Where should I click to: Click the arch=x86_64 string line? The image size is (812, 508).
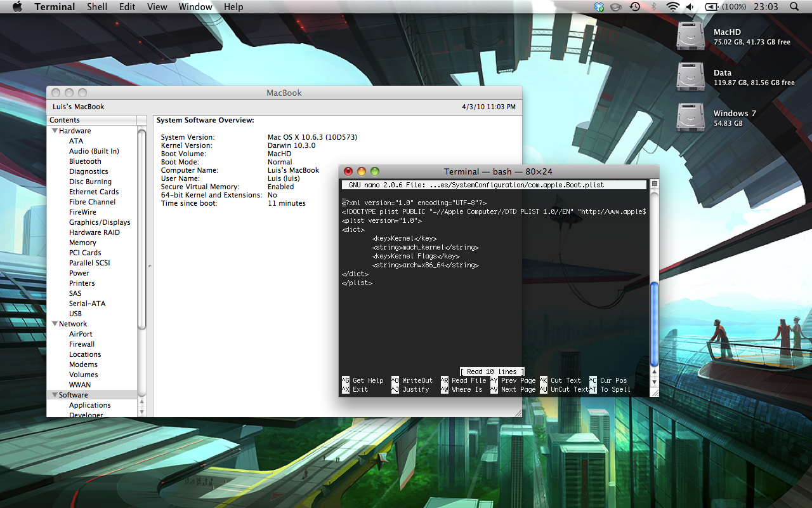[x=425, y=265]
